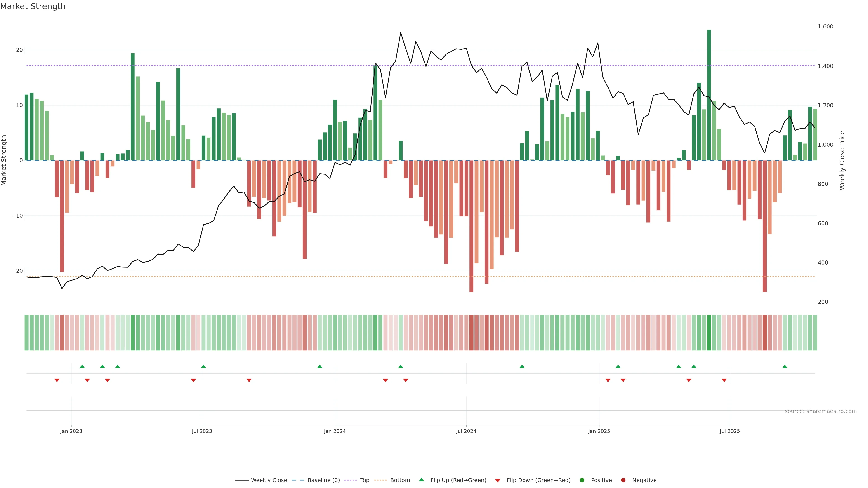Screen dimensions: 868x488
Task: Click the 1,400 right axis tick label
Action: click(825, 66)
